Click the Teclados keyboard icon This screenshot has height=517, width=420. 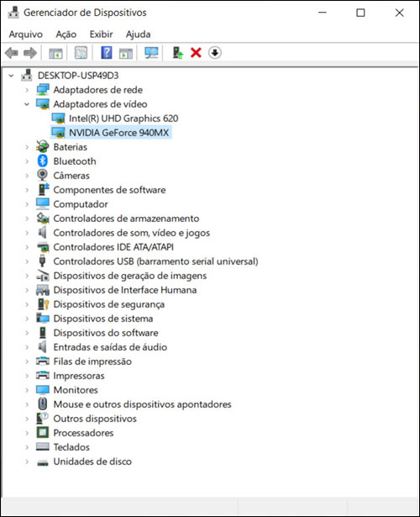click(x=43, y=446)
